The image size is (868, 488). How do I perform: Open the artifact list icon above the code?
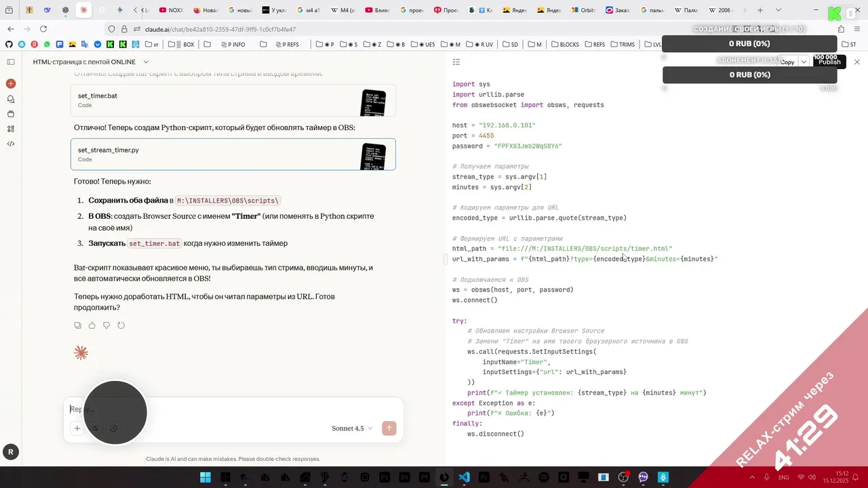(456, 62)
